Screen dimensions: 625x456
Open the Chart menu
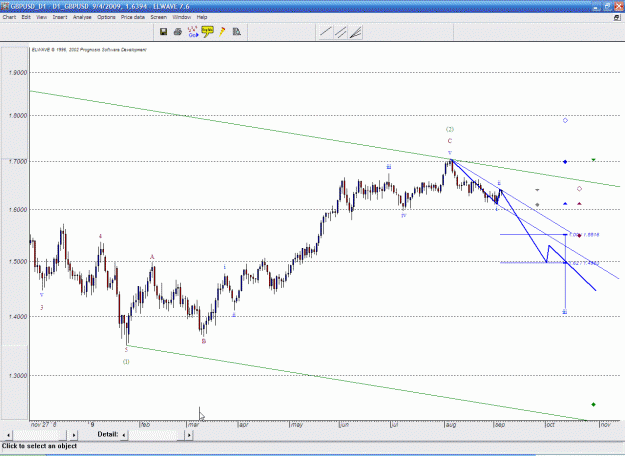click(9, 17)
